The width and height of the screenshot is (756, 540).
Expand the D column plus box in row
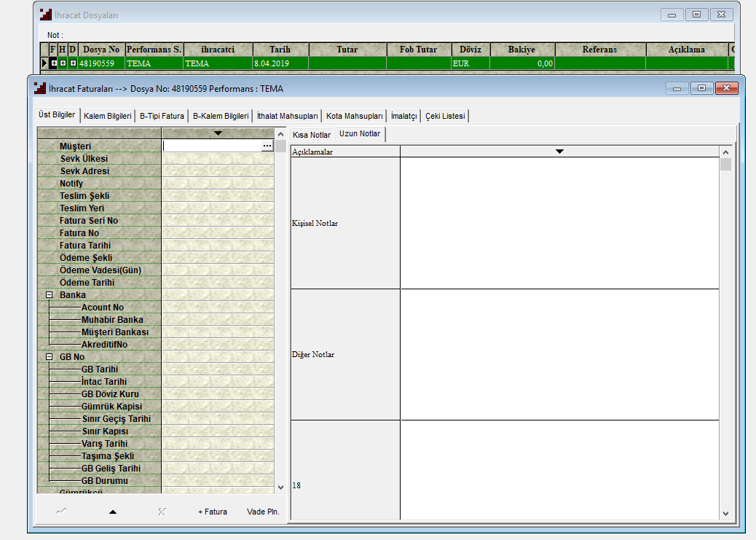coord(73,63)
